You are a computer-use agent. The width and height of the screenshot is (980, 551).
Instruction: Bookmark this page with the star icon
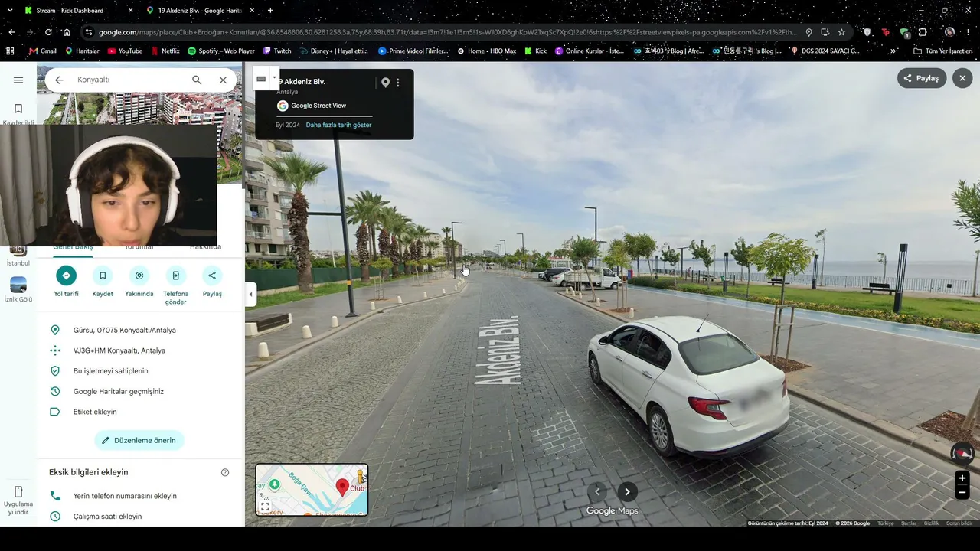tap(841, 32)
